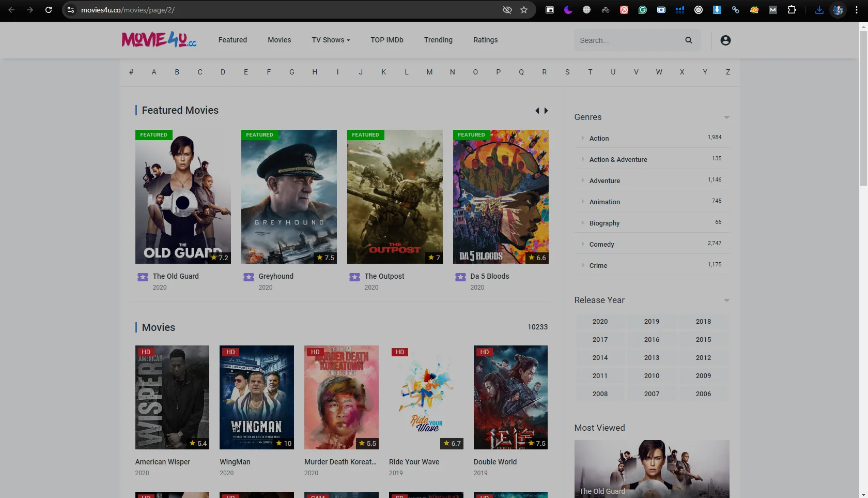This screenshot has height=498, width=868.
Task: Open Most Viewed The Old Guard thumbnail
Action: pyautogui.click(x=652, y=469)
